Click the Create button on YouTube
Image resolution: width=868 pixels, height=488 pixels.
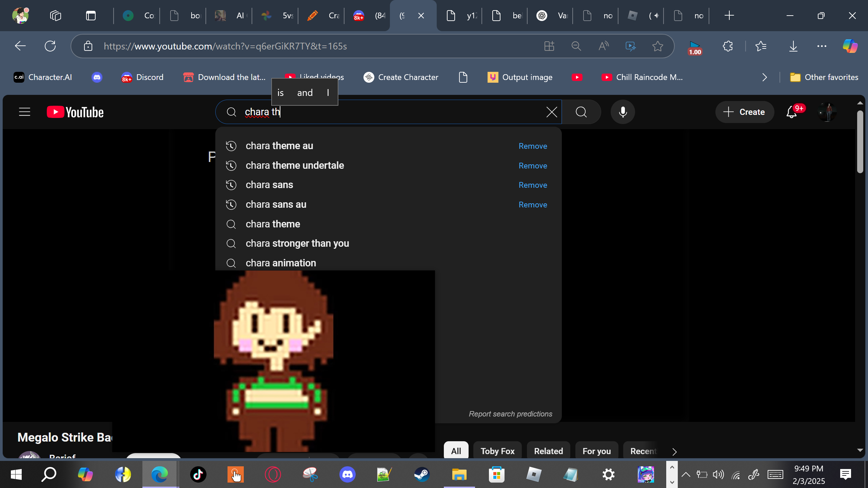point(745,112)
